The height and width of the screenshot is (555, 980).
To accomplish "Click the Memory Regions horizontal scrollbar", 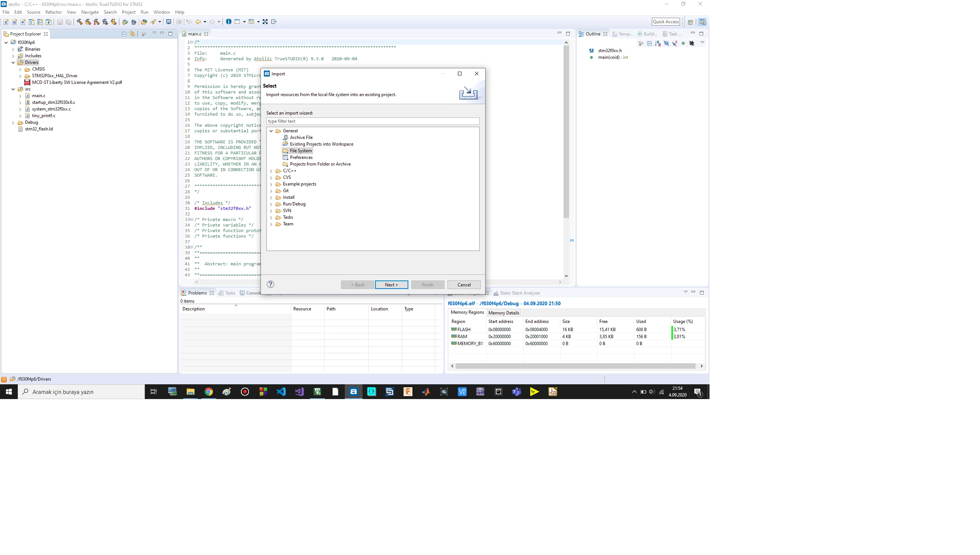I will (575, 366).
